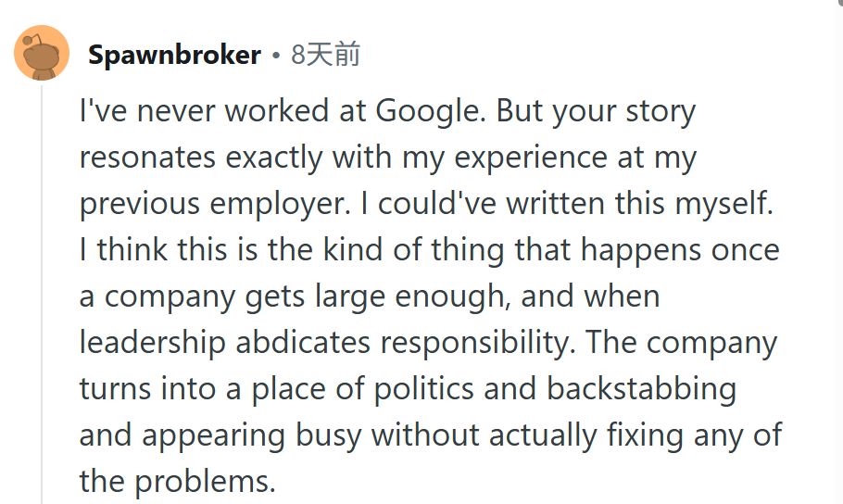The width and height of the screenshot is (843, 504).
Task: Click the word resonates in the comment
Action: click(147, 157)
